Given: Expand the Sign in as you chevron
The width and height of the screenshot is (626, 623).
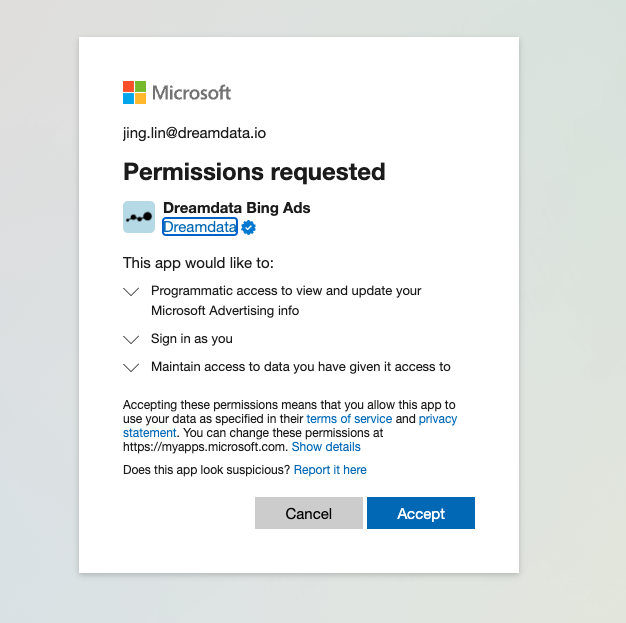Looking at the screenshot, I should (131, 339).
